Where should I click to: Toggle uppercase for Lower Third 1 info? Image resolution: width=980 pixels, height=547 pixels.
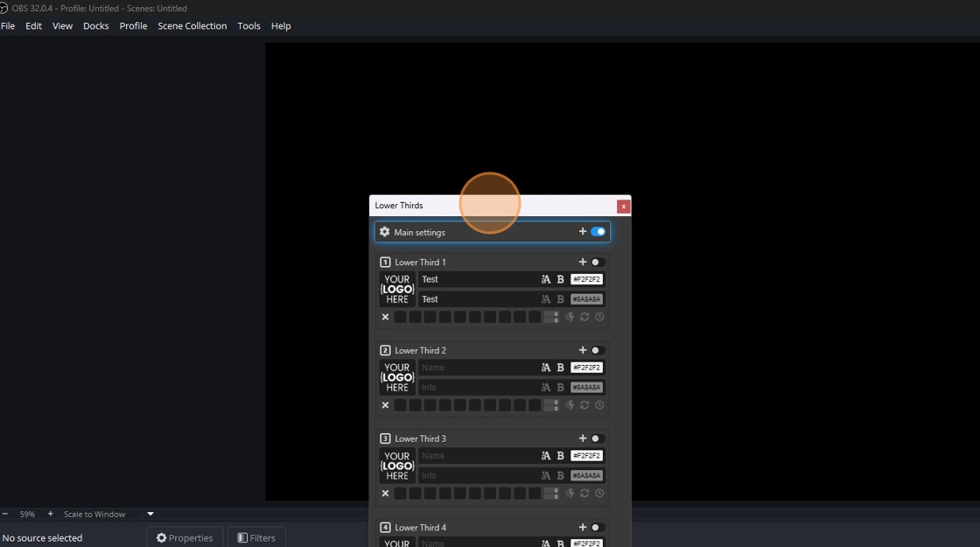(x=546, y=299)
